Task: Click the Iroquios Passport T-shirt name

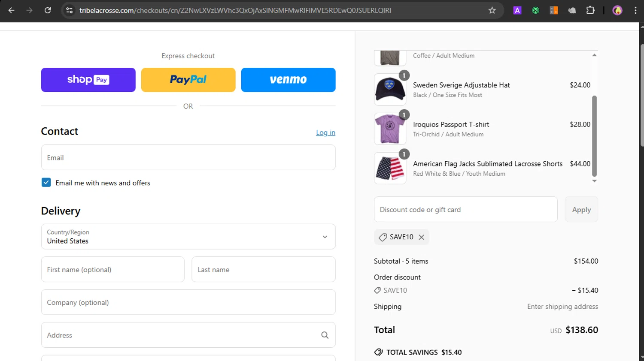Action: click(451, 124)
